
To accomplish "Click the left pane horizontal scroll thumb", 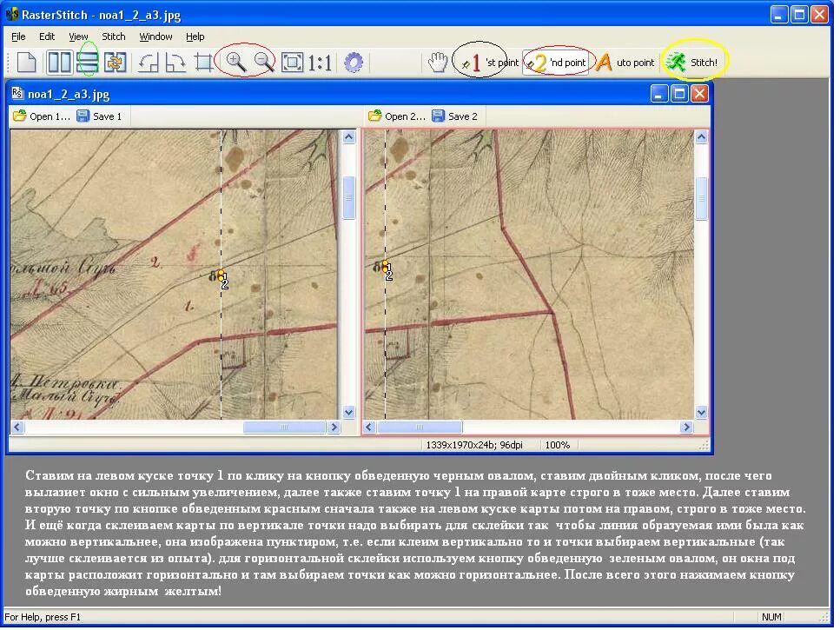I will coord(284,428).
